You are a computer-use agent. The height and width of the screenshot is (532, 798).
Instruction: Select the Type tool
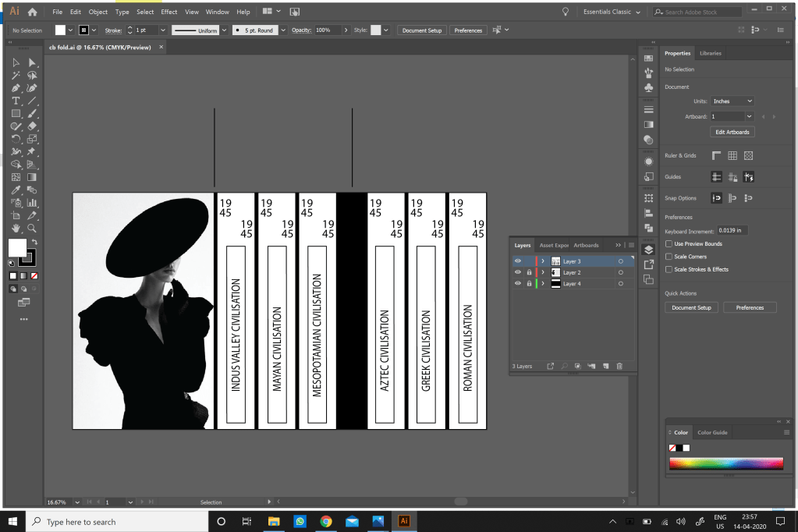pos(16,101)
